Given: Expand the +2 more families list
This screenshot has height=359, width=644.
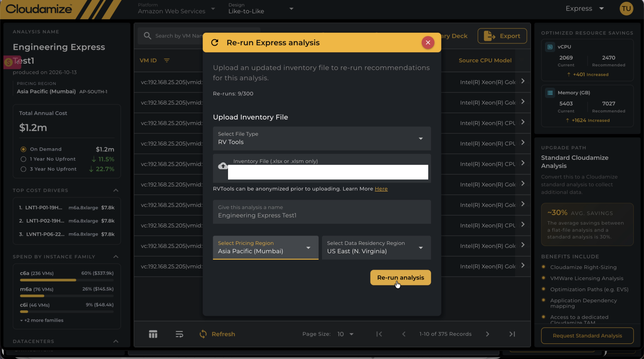Looking at the screenshot, I should pyautogui.click(x=42, y=320).
